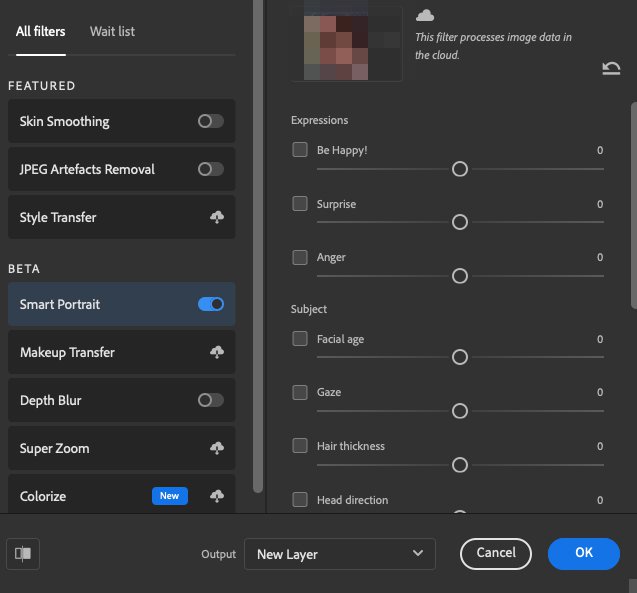The image size is (637, 593).
Task: Check the Be Happy! checkbox
Action: [300, 150]
